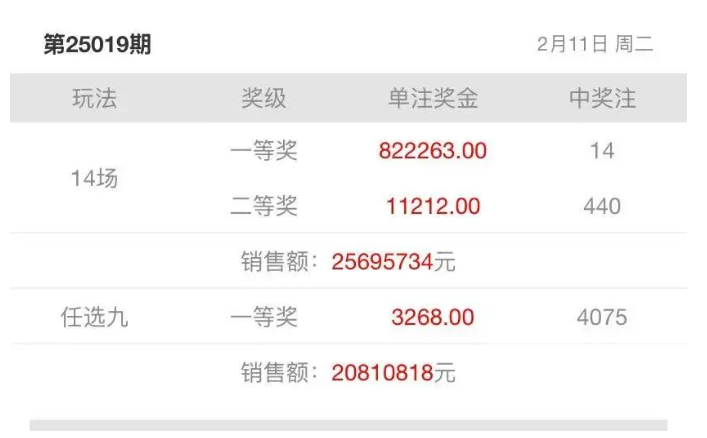Viewport: 707px width, 438px height.
Task: Select the 14场 game type cell
Action: pyautogui.click(x=94, y=179)
